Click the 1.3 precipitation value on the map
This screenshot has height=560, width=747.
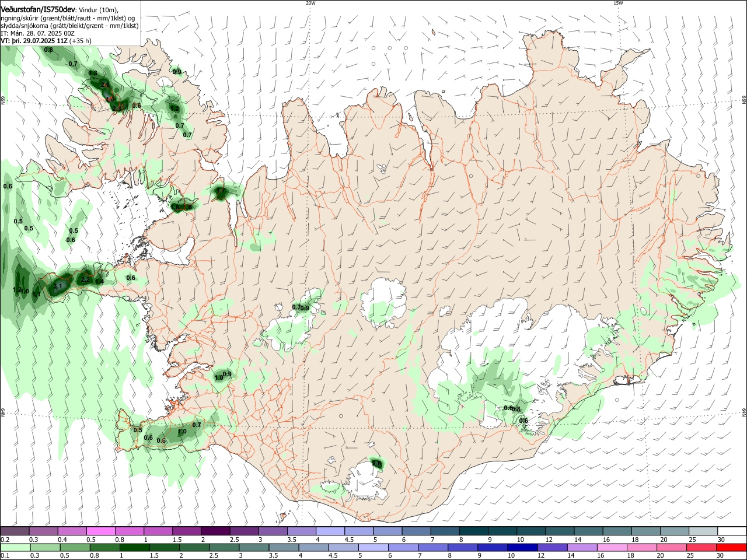tap(93, 73)
